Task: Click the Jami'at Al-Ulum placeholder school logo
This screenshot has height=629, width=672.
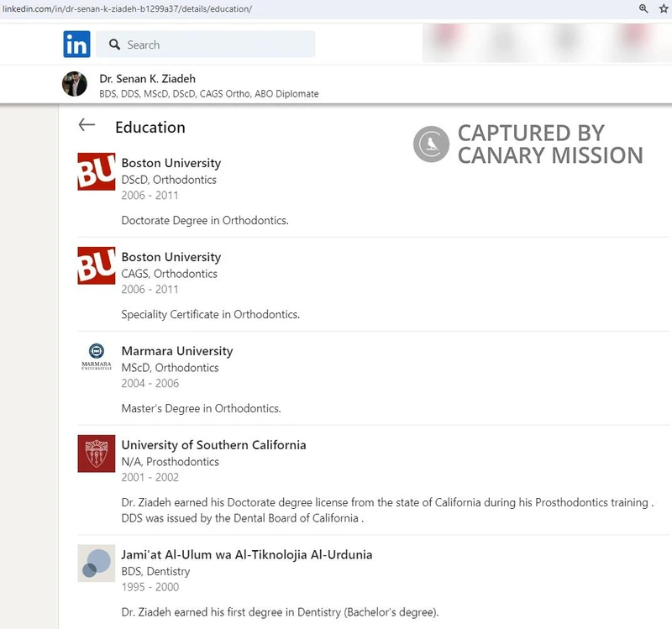Action: (x=96, y=564)
